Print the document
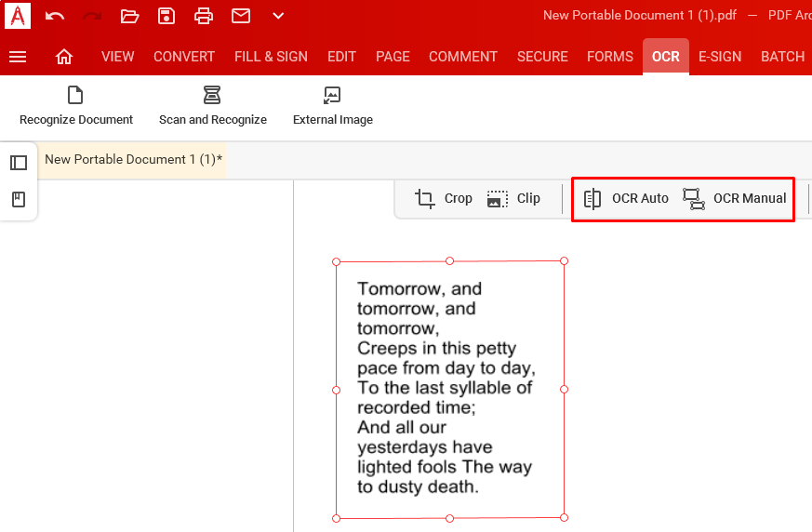The width and height of the screenshot is (812, 532). [204, 16]
